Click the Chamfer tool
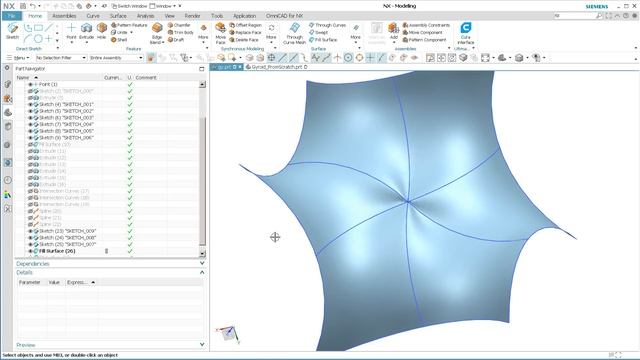 pyautogui.click(x=179, y=25)
